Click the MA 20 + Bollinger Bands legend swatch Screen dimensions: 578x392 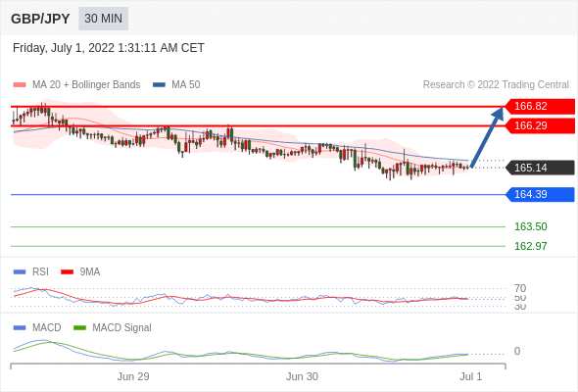(x=20, y=85)
